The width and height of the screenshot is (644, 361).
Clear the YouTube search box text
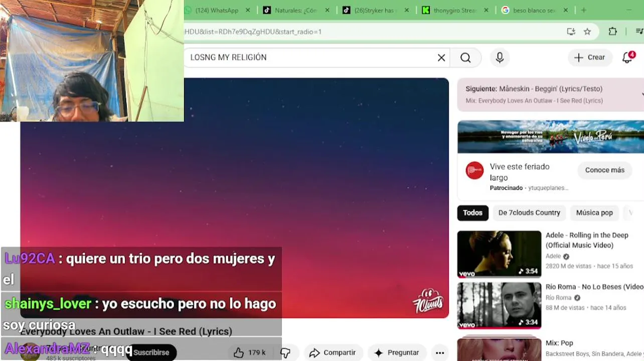[441, 58]
